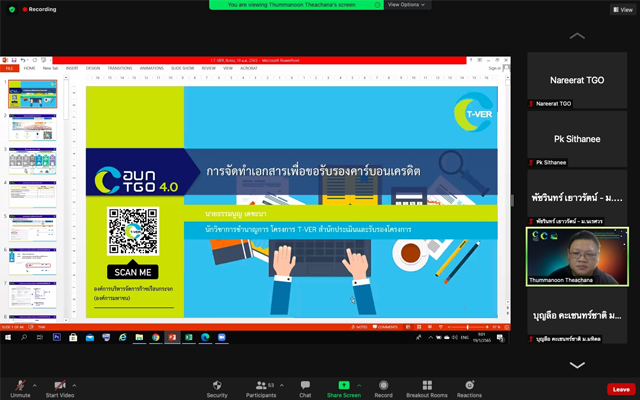Toggle NOTES pane in status bar
Screen dimensions: 640x400
[x=359, y=327]
